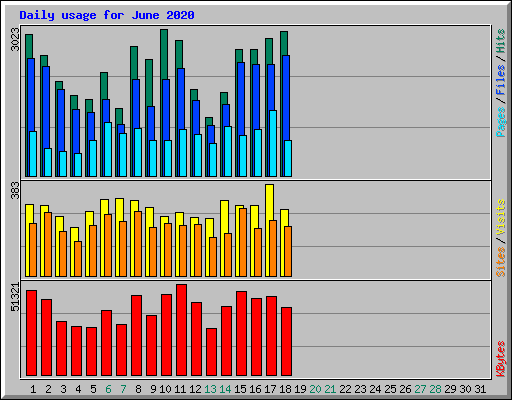Click day 30 on the date axis

click(x=465, y=389)
